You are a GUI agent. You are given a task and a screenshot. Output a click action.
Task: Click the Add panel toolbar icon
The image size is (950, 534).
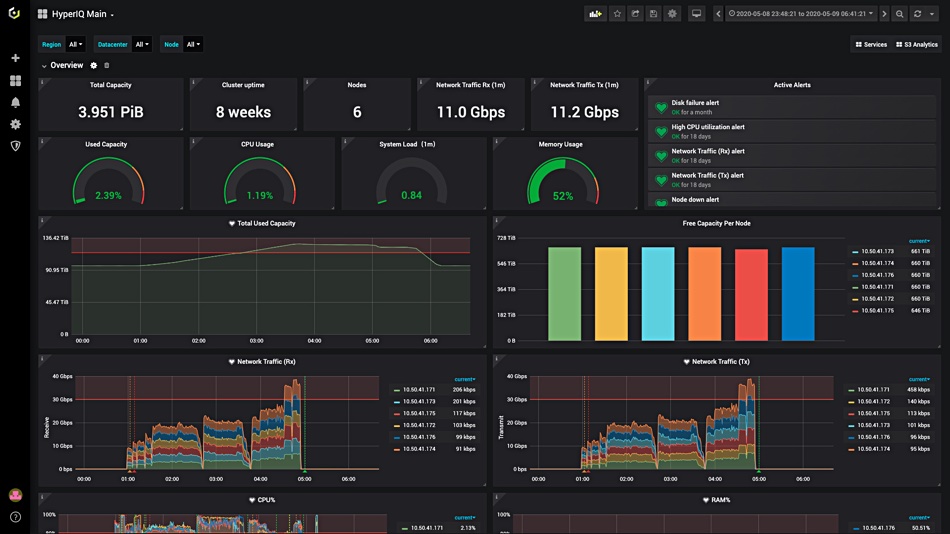596,14
